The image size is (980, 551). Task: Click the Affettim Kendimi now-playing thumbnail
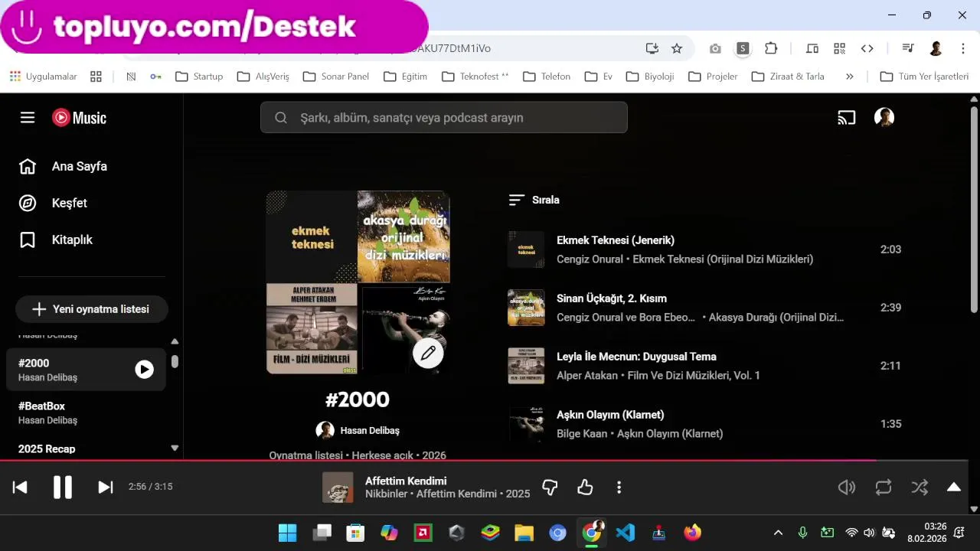click(338, 487)
